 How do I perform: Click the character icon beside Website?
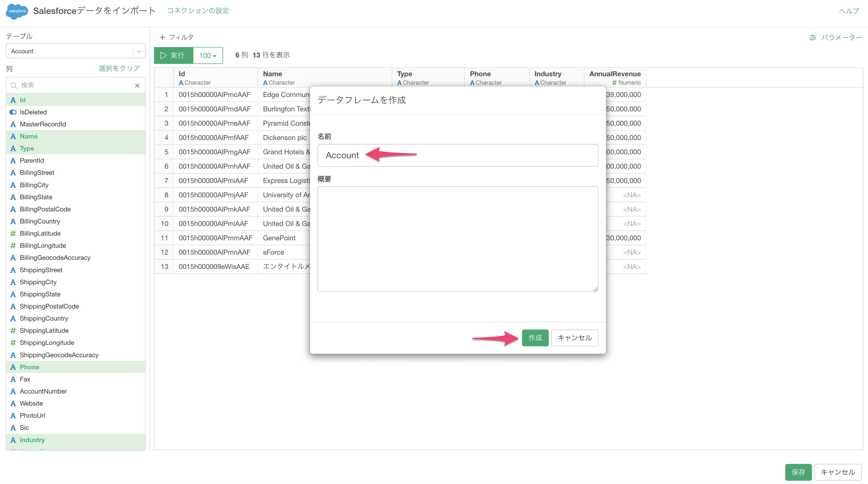(13, 403)
